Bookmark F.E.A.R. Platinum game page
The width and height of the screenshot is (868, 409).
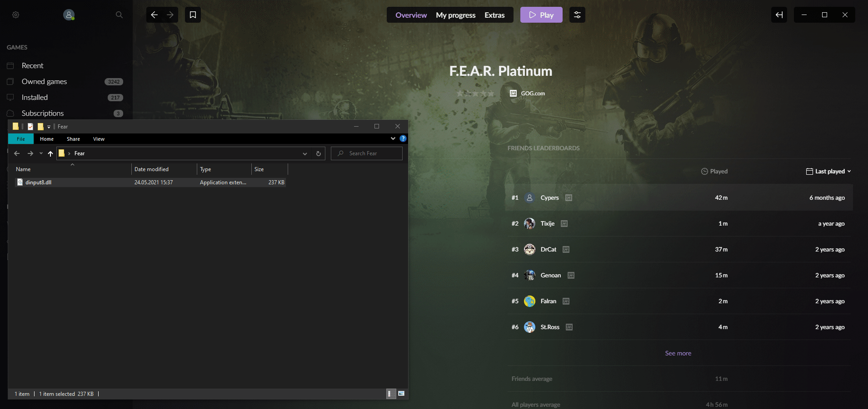(193, 15)
